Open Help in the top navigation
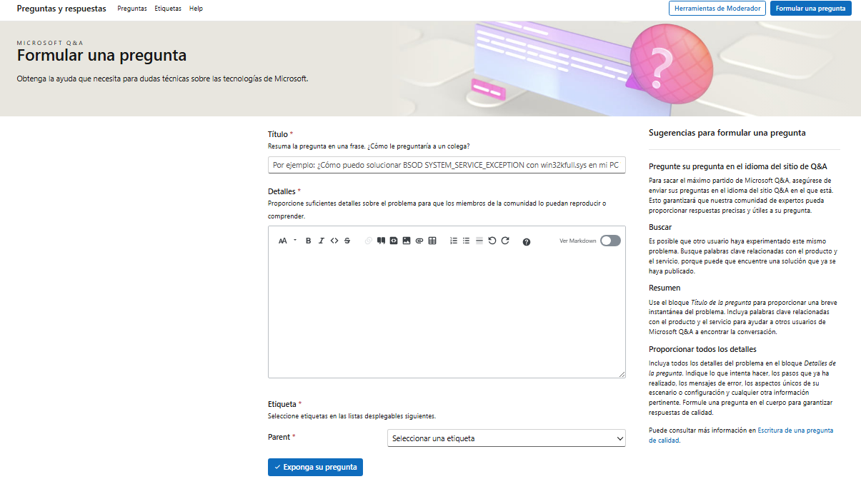The width and height of the screenshot is (861, 504). click(196, 9)
